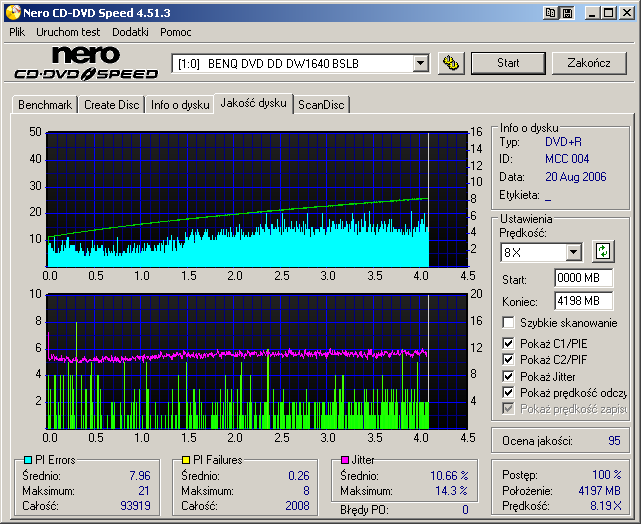Open the Plik menu

pos(17,32)
